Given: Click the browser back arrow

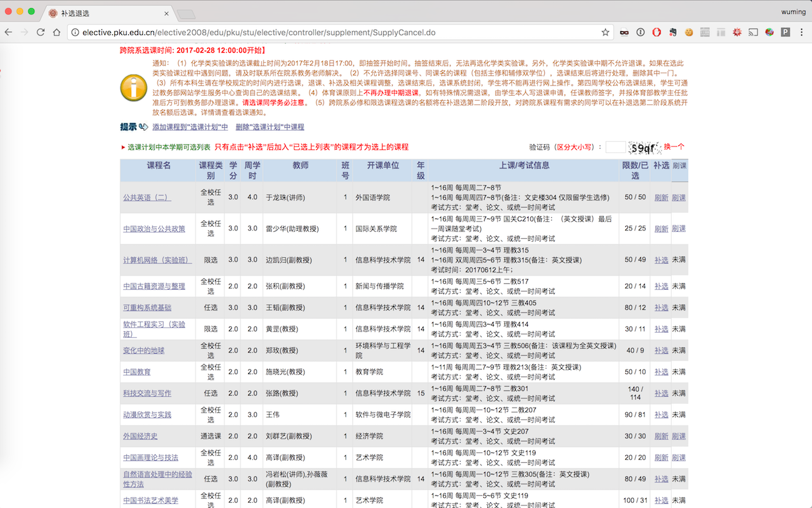Looking at the screenshot, I should point(9,32).
